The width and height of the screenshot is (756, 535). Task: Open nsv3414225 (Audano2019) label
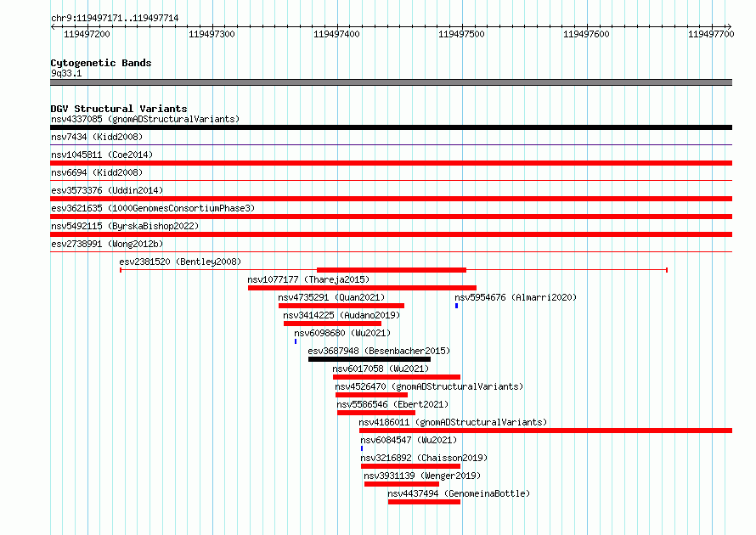[x=341, y=315]
